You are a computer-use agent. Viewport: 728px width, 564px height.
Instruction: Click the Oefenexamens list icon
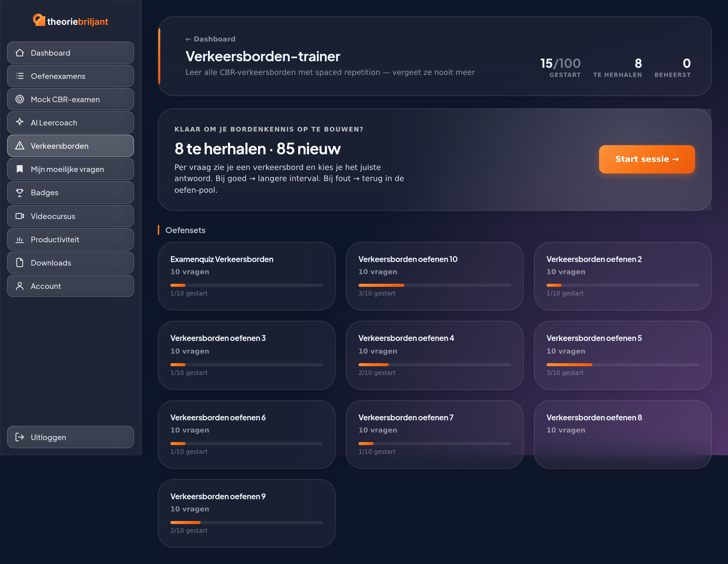(20, 76)
